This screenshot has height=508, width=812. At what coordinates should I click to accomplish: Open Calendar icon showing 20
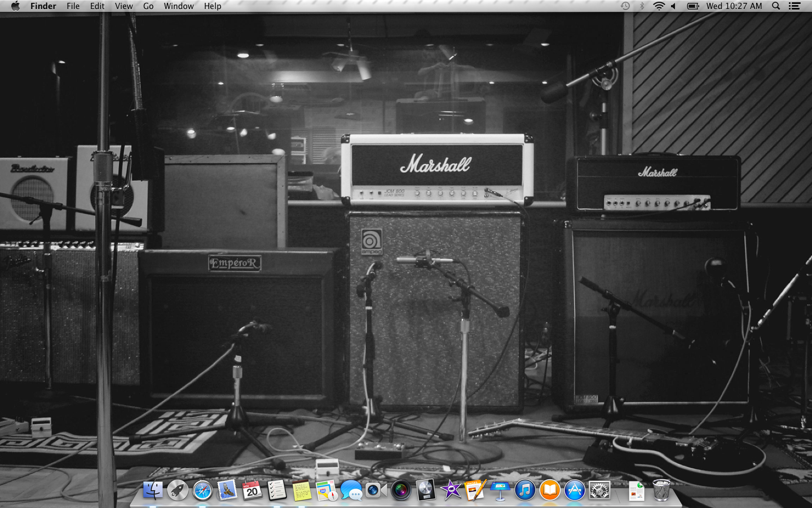(252, 490)
